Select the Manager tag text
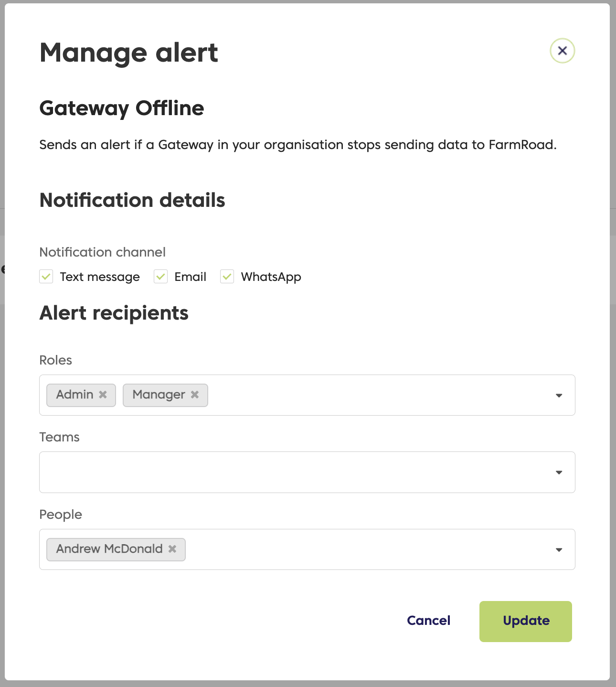616x687 pixels. coord(159,395)
